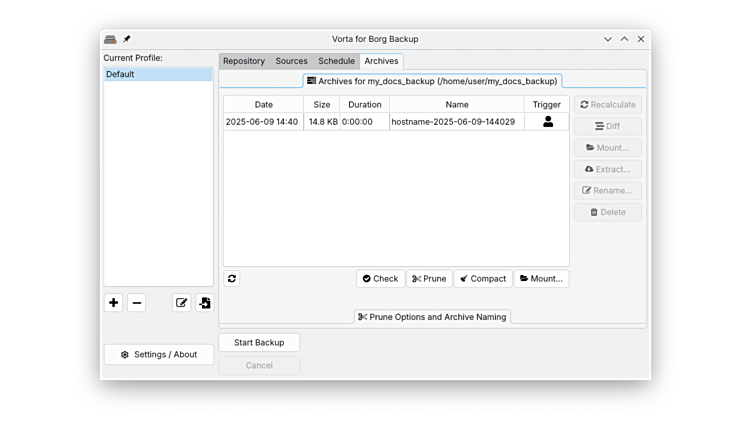
Task: Open the Schedule tab
Action: [x=336, y=61]
